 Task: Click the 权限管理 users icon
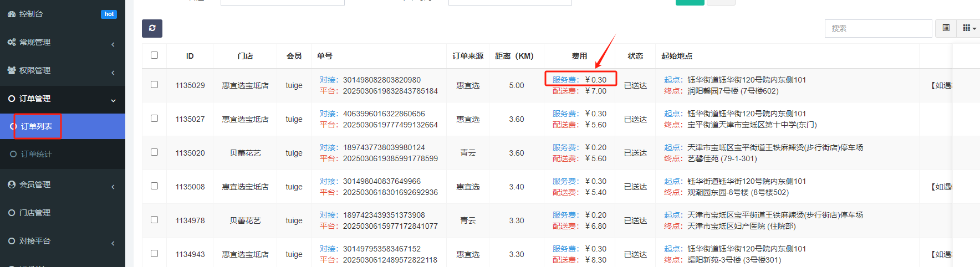tap(12, 70)
